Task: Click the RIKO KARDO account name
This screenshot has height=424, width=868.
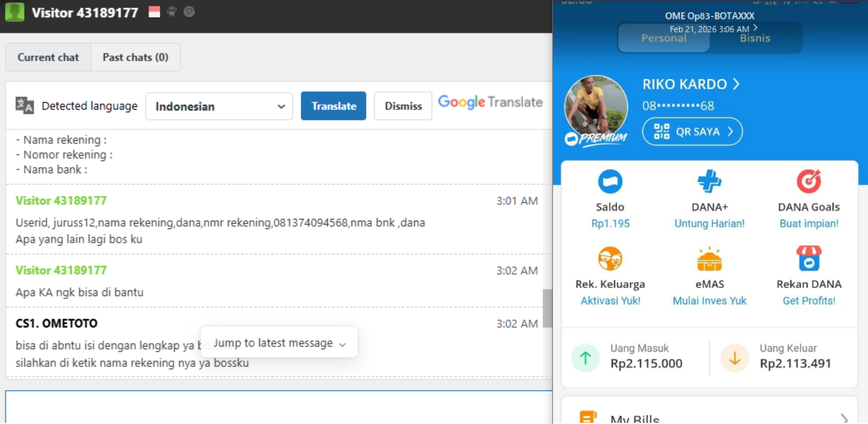Action: point(685,84)
